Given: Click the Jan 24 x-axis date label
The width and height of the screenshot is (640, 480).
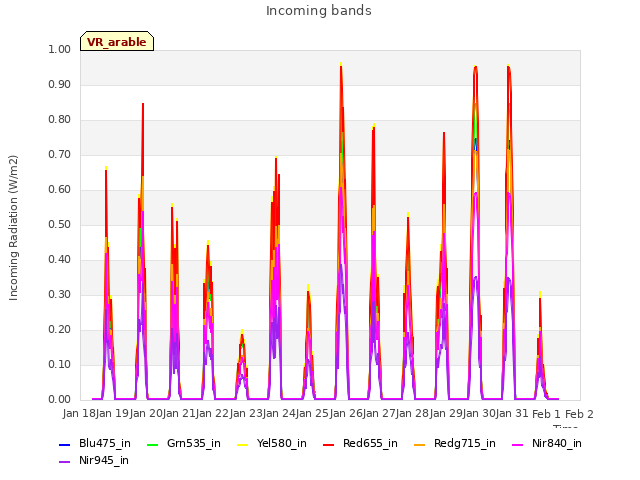Looking at the screenshot, I should (279, 414).
